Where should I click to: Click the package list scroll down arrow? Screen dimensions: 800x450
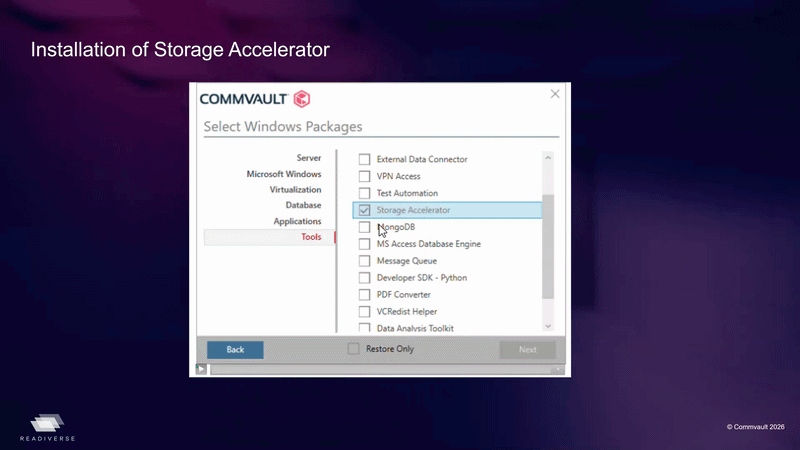(x=548, y=327)
